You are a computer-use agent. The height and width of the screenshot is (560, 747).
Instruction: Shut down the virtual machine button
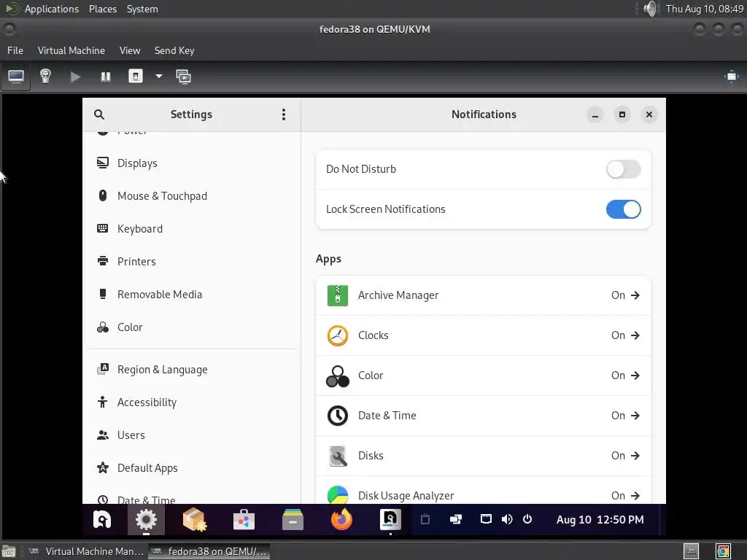point(136,76)
